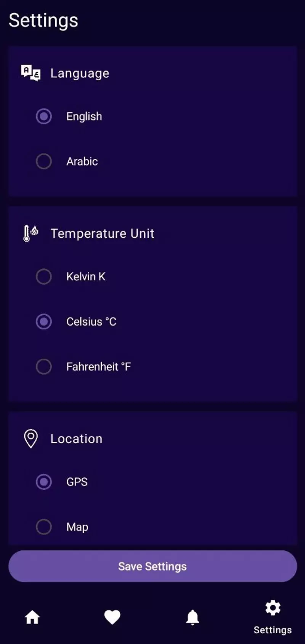The width and height of the screenshot is (305, 644).
Task: Choose the Arabic language option
Action: (44, 161)
